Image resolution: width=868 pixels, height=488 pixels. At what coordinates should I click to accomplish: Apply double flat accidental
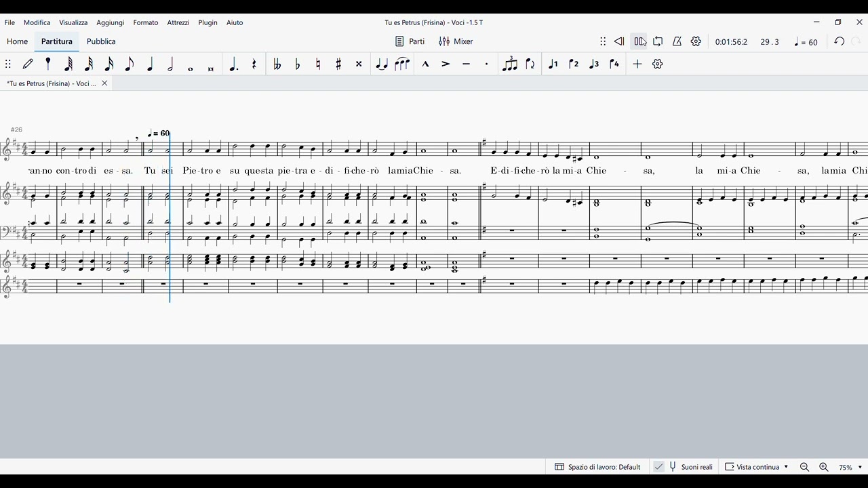(277, 64)
